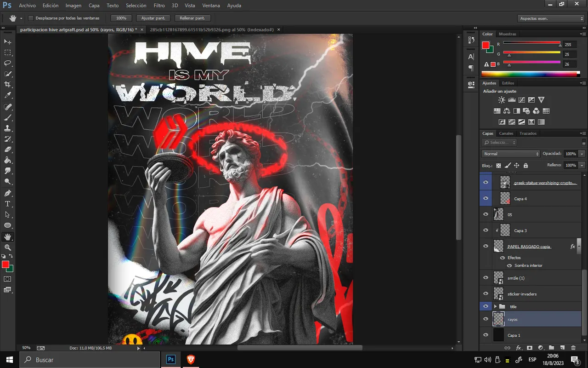Image resolution: width=588 pixels, height=368 pixels.
Task: Select the Zoom tool
Action: point(8,247)
